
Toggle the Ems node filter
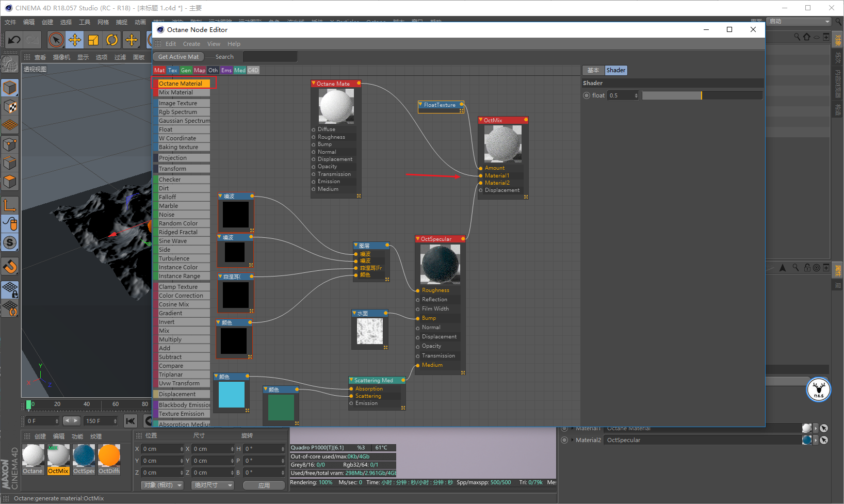click(x=226, y=70)
